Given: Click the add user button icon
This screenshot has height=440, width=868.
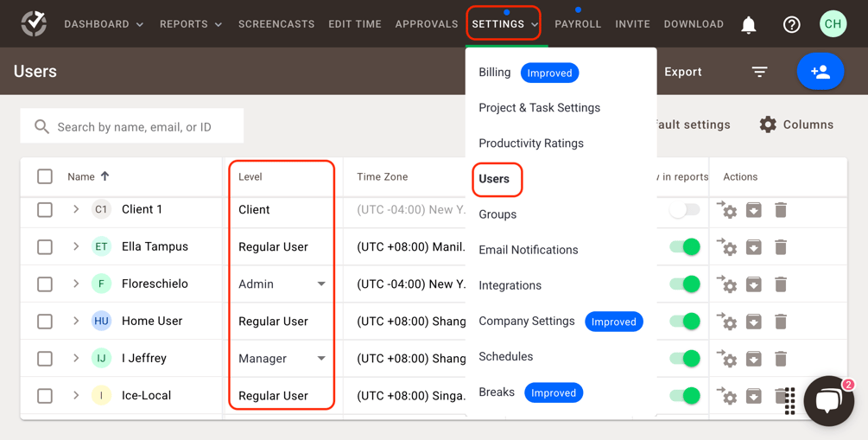Looking at the screenshot, I should point(820,72).
